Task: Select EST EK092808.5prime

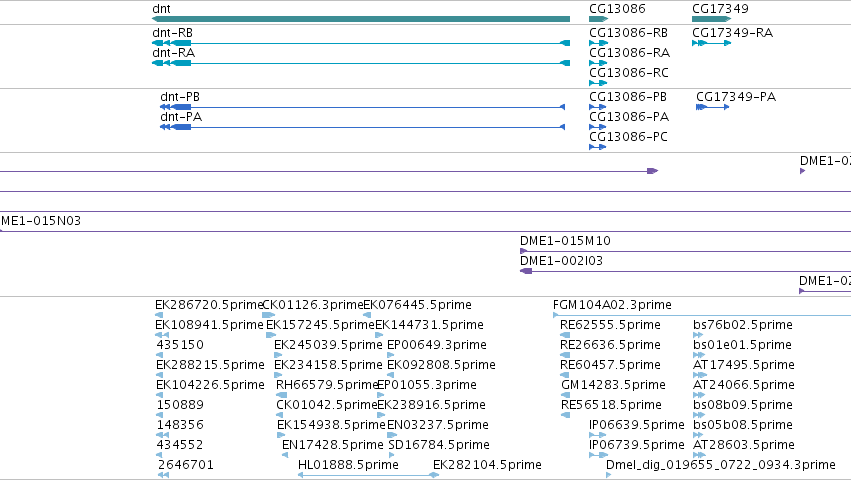Action: pyautogui.click(x=441, y=365)
